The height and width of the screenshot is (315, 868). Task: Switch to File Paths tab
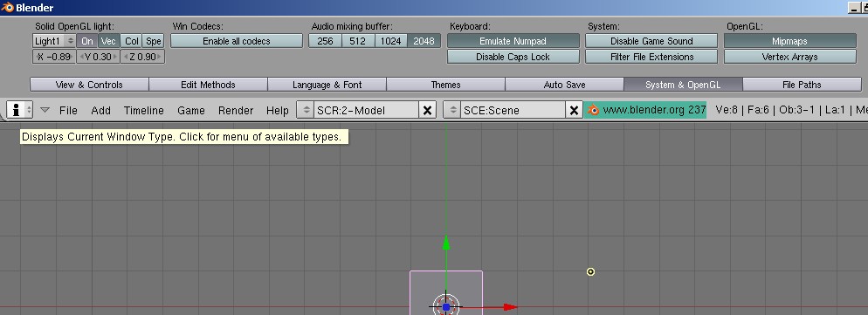(x=803, y=85)
